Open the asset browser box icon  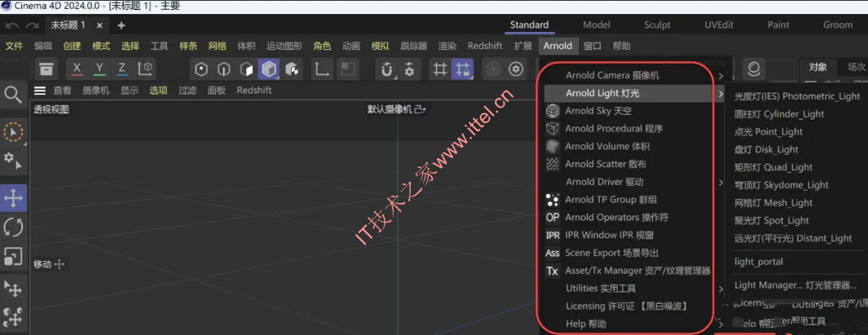pos(47,70)
